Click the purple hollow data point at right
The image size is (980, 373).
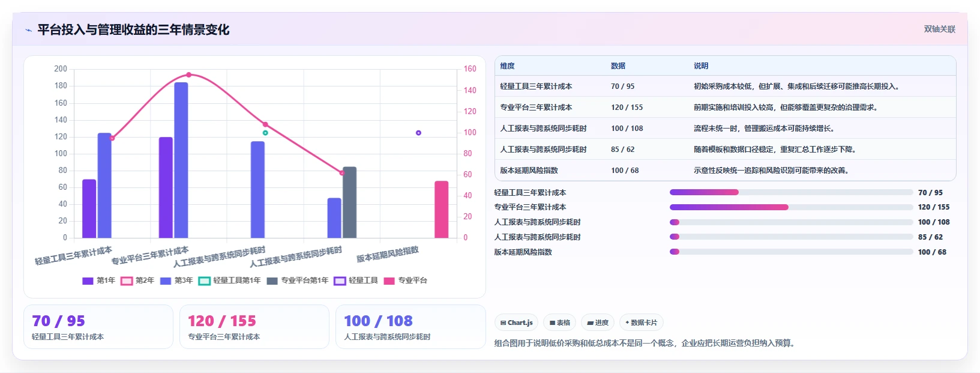pos(418,133)
